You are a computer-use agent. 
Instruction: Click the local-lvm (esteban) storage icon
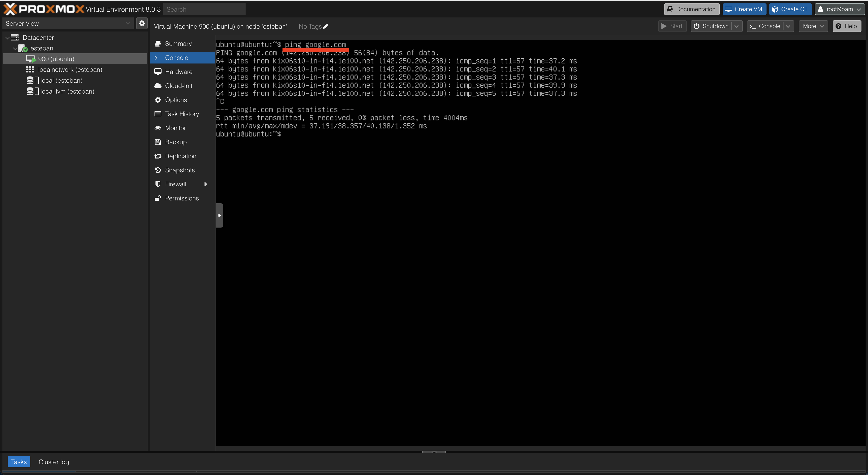tap(32, 91)
